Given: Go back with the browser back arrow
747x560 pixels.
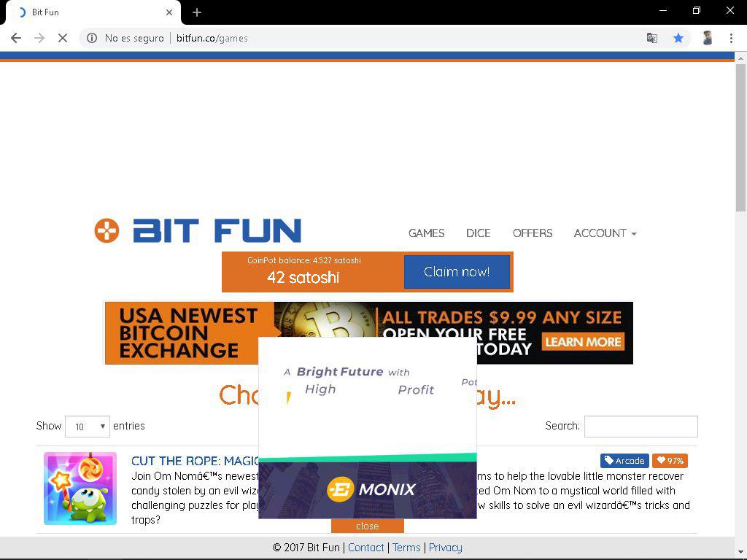Looking at the screenshot, I should point(16,38).
